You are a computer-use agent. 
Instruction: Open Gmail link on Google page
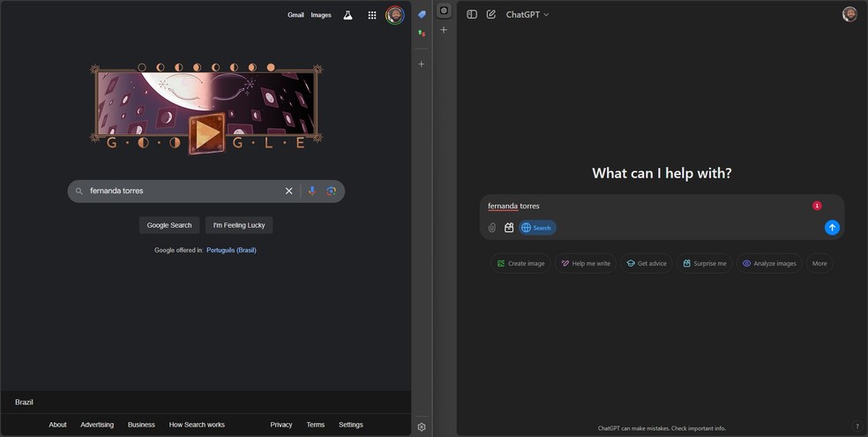pos(296,15)
